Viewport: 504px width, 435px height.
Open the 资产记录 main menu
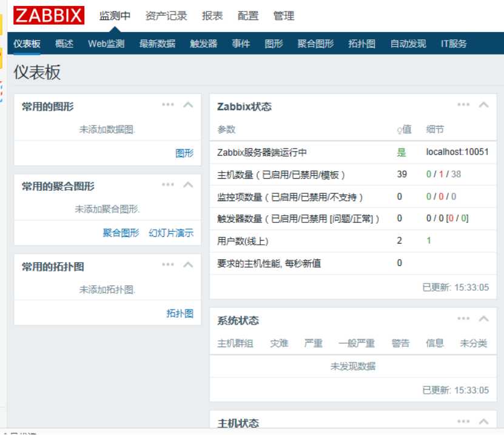(166, 16)
